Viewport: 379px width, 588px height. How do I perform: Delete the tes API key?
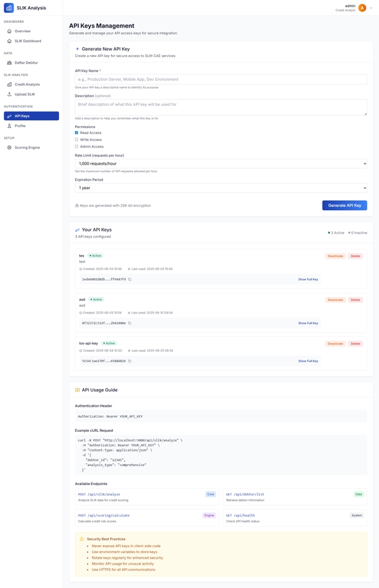[x=355, y=256]
